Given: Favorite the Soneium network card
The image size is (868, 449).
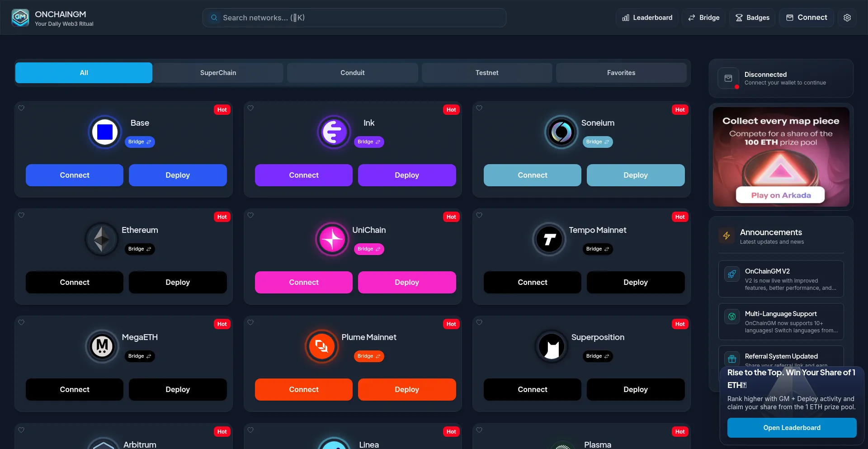Looking at the screenshot, I should pos(479,108).
